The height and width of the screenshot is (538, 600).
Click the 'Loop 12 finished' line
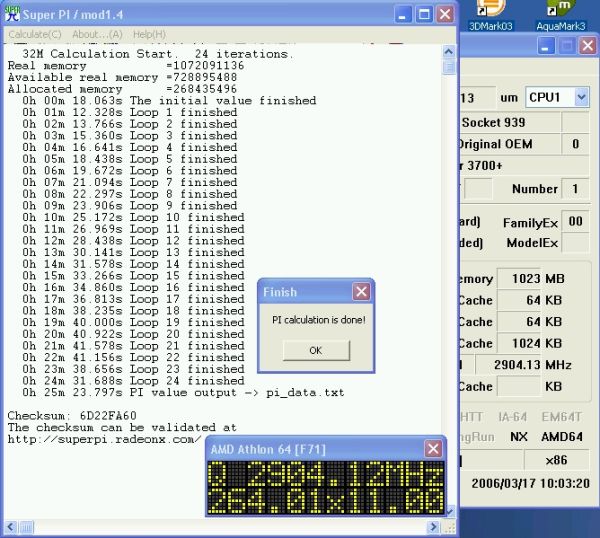pyautogui.click(x=133, y=241)
